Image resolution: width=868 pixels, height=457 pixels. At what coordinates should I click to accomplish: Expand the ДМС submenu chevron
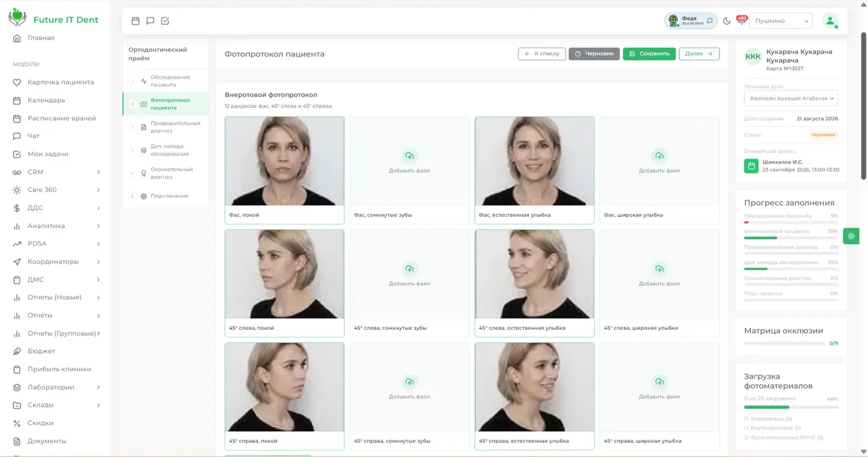(98, 280)
